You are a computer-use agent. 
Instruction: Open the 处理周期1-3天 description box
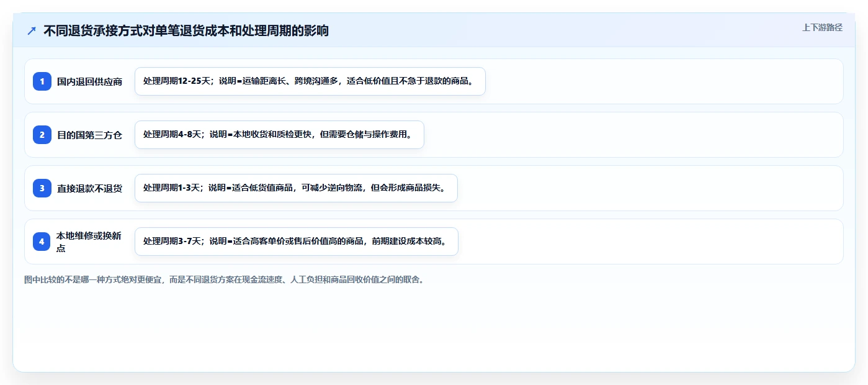click(296, 188)
